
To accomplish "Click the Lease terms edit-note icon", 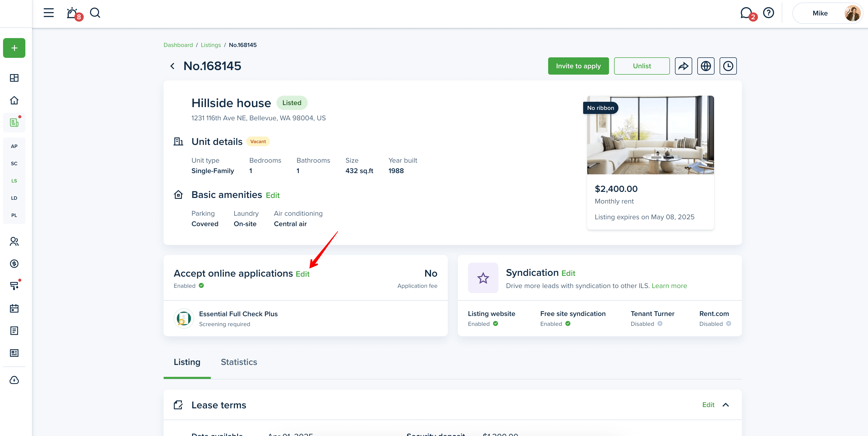I will coord(178,405).
